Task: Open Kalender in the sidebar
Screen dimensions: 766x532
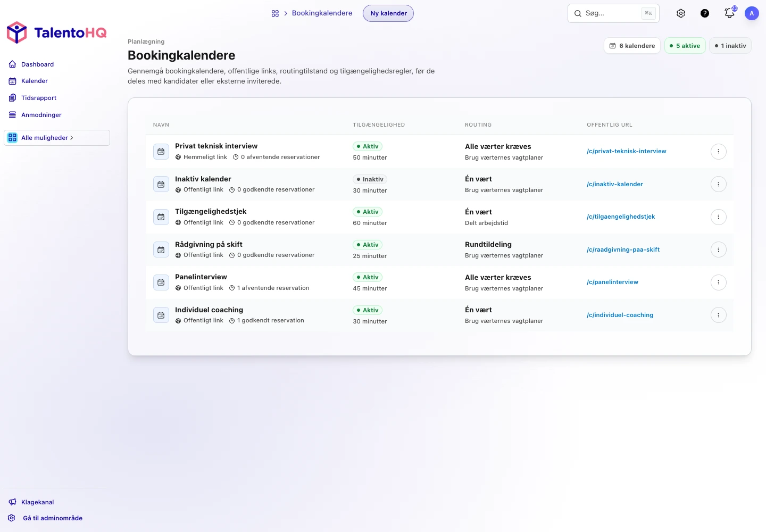Action: coord(35,81)
